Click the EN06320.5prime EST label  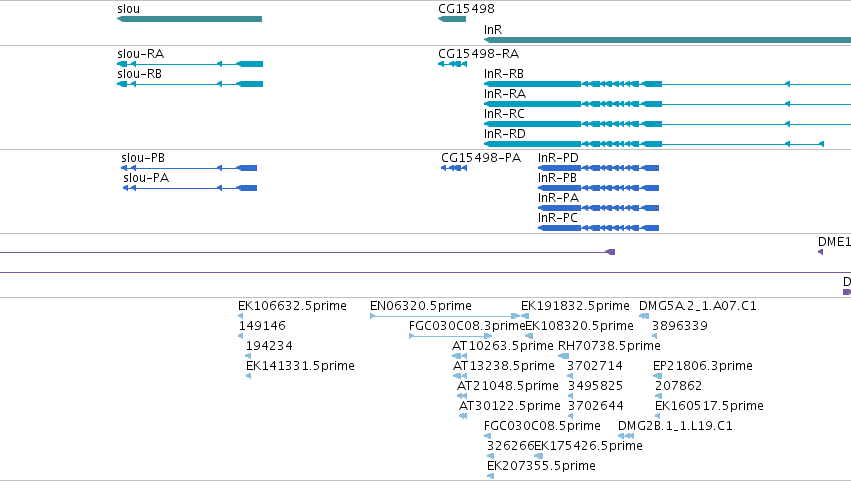click(421, 306)
